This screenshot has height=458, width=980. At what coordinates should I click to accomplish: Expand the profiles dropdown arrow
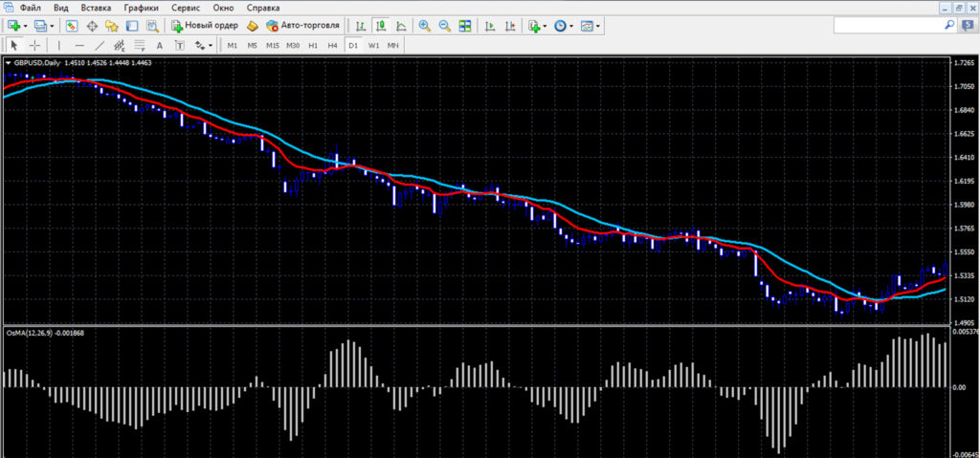pyautogui.click(x=52, y=26)
